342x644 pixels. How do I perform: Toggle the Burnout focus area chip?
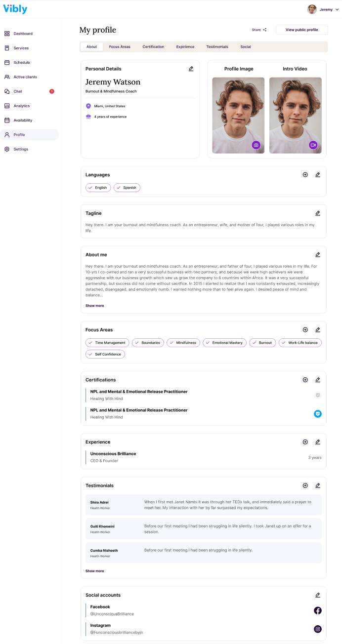point(262,342)
